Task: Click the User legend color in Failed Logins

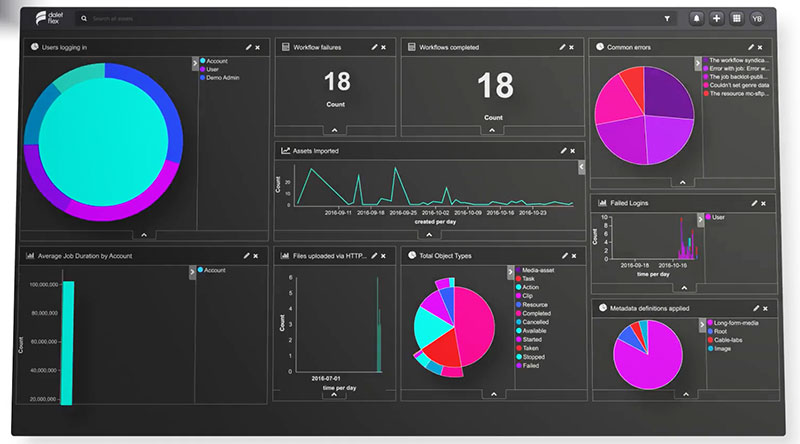Action: coord(709,217)
